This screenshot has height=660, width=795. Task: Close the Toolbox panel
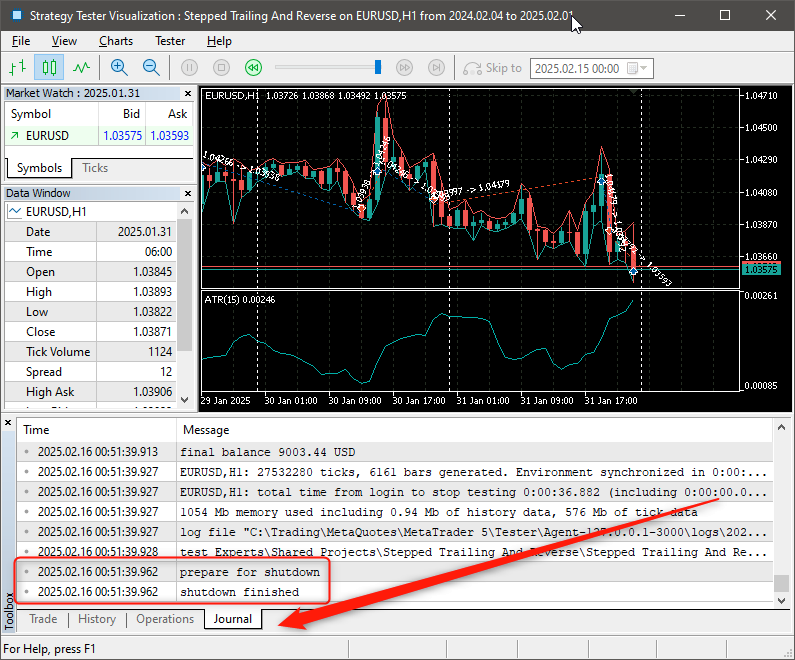point(8,422)
